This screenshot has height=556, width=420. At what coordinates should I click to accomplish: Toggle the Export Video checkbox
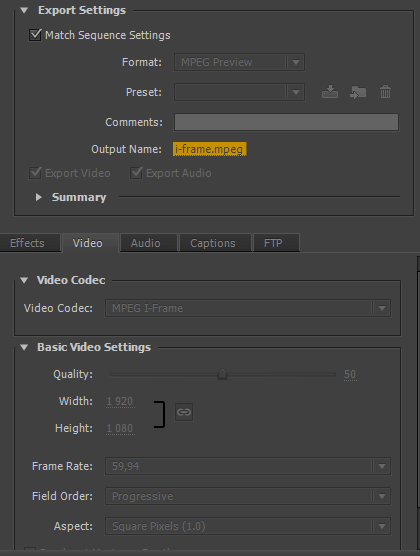pyautogui.click(x=35, y=173)
